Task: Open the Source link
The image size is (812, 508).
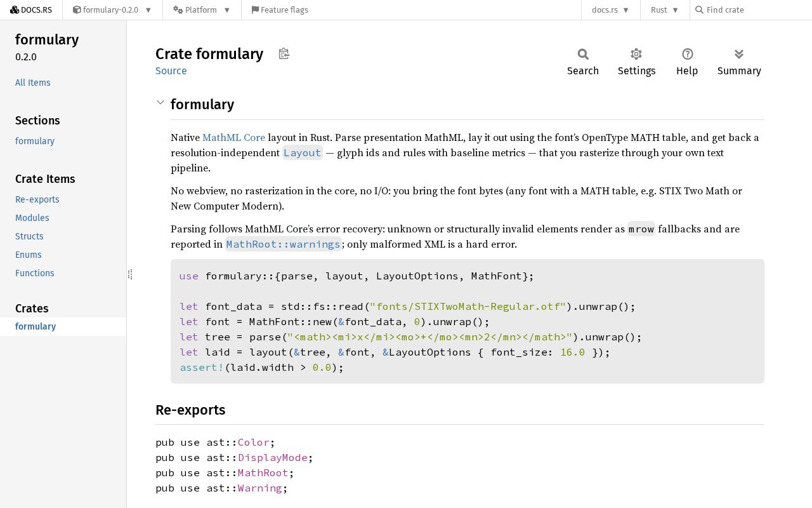Action: tap(171, 70)
